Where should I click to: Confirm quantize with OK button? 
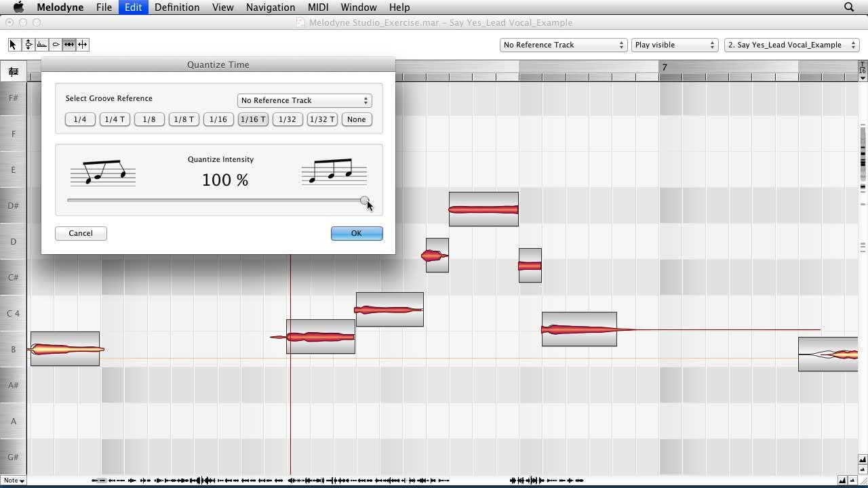click(x=357, y=233)
